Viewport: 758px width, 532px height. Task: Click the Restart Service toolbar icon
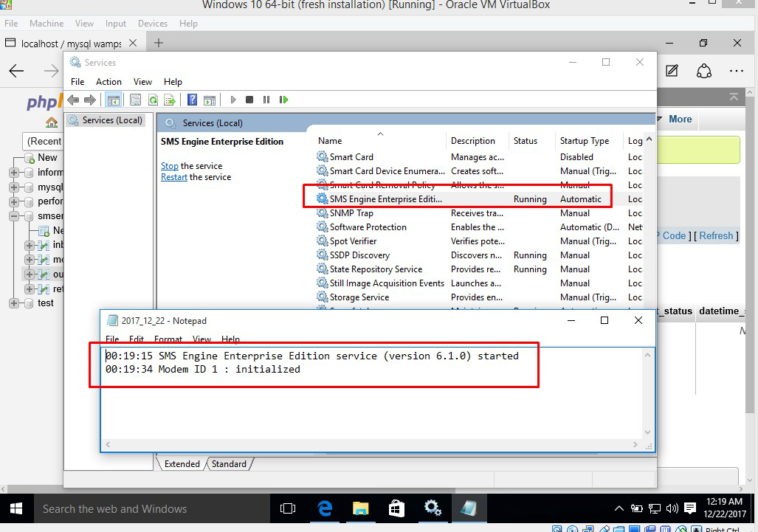click(283, 100)
